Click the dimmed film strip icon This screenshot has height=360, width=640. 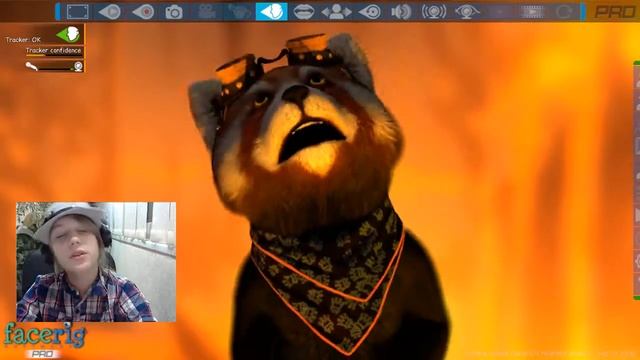[x=532, y=12]
